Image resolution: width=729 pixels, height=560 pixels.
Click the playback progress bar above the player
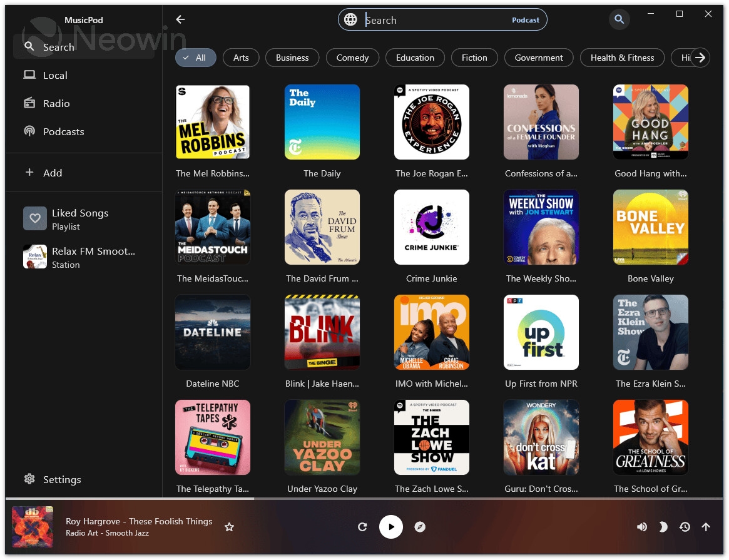[x=364, y=499]
